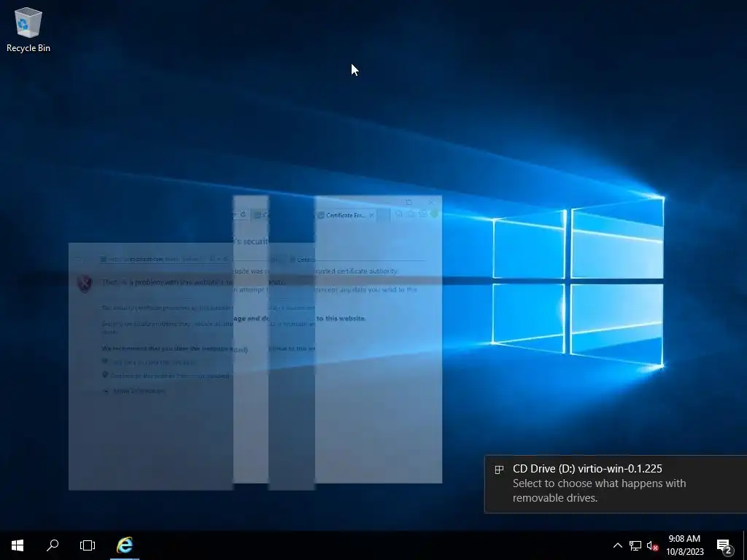Open Action Center notifications icon
This screenshot has width=747, height=560.
[x=724, y=545]
